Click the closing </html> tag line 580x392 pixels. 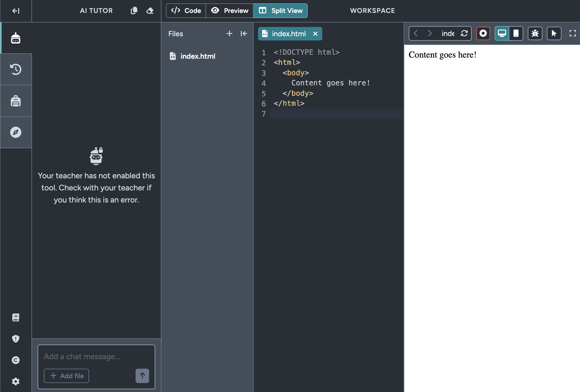[x=289, y=103]
